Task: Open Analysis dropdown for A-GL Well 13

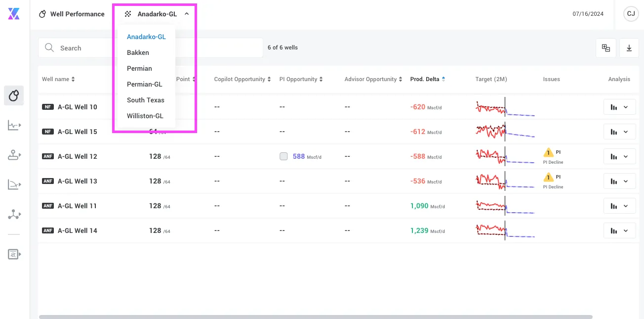Action: (x=619, y=181)
